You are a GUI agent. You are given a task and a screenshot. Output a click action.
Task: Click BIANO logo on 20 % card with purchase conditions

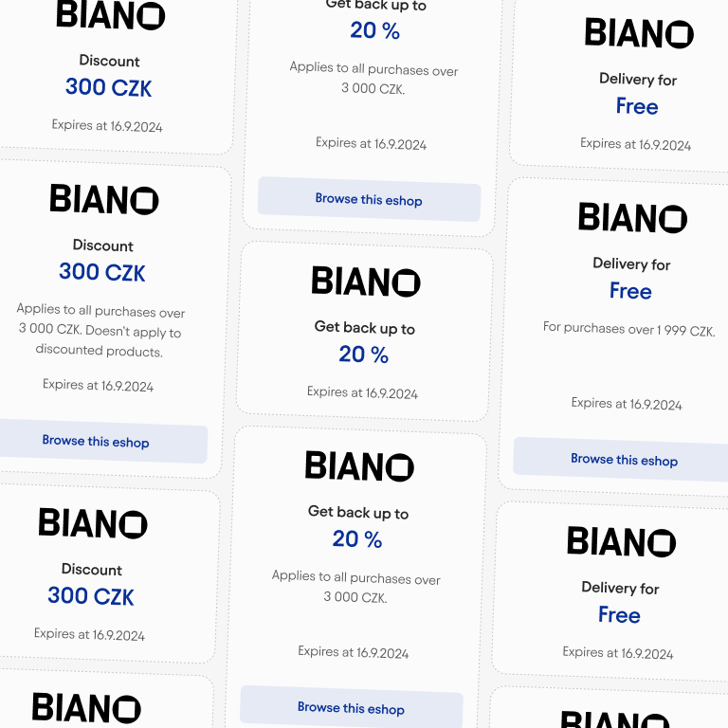pyautogui.click(x=359, y=465)
